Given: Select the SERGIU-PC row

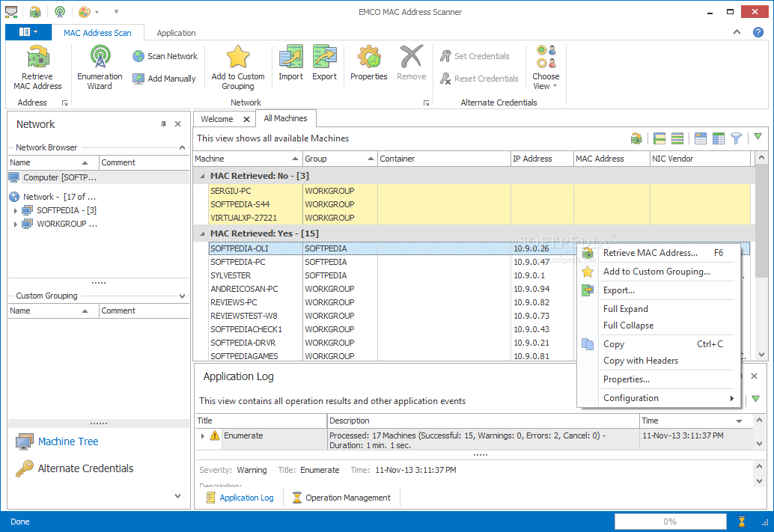Looking at the screenshot, I should 479,191.
